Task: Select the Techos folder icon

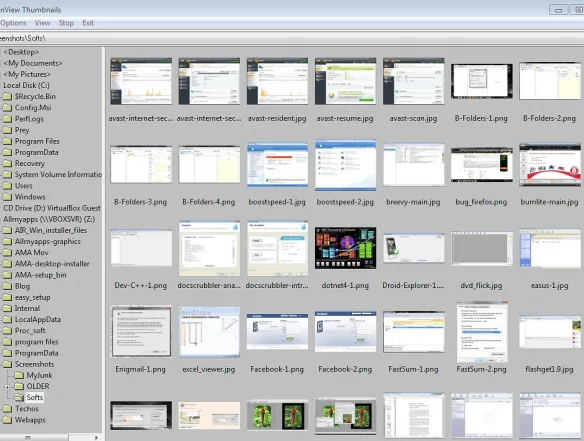Action: point(7,409)
